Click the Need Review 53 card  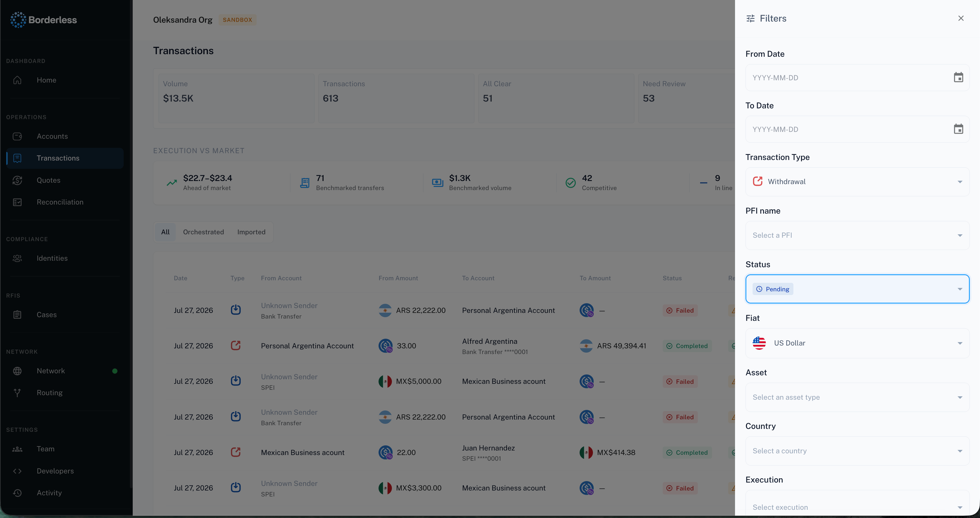point(687,98)
